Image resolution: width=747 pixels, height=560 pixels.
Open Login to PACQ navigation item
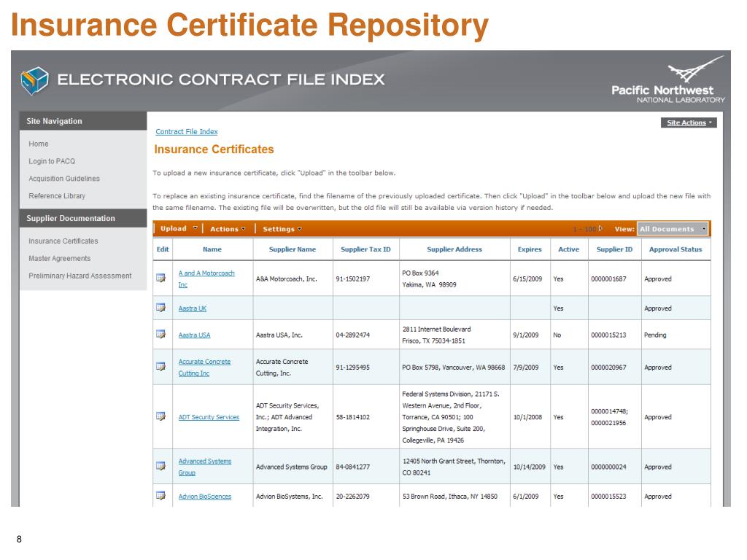point(52,161)
